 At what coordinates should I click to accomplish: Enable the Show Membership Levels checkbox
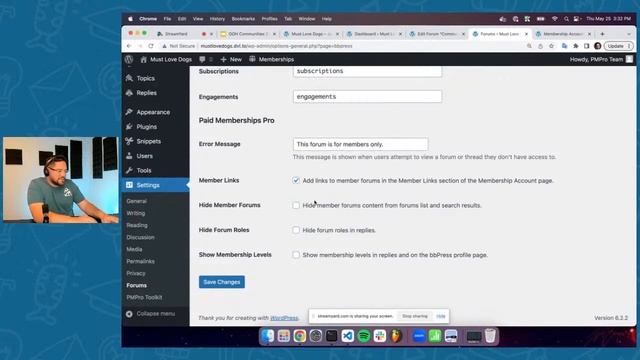click(x=296, y=255)
